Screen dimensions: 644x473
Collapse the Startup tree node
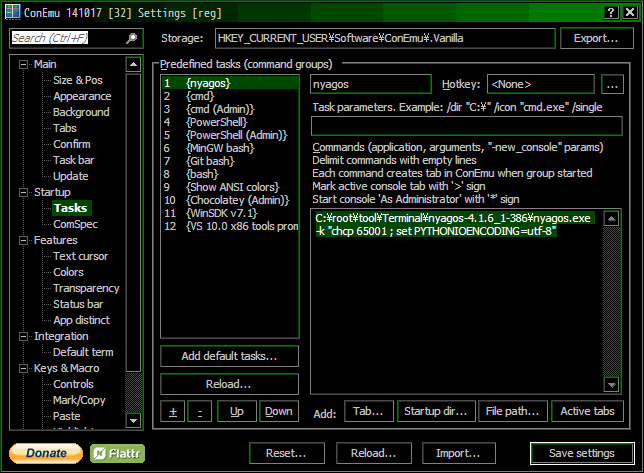click(x=23, y=192)
